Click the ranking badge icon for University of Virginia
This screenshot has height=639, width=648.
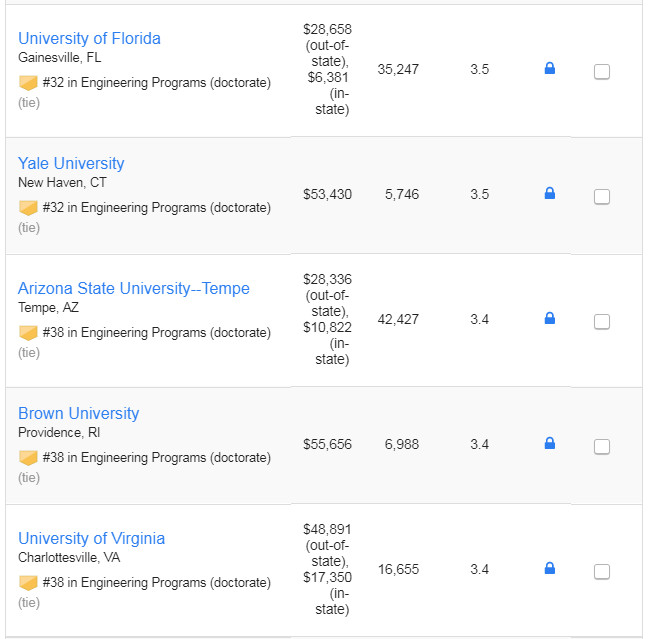tap(28, 583)
